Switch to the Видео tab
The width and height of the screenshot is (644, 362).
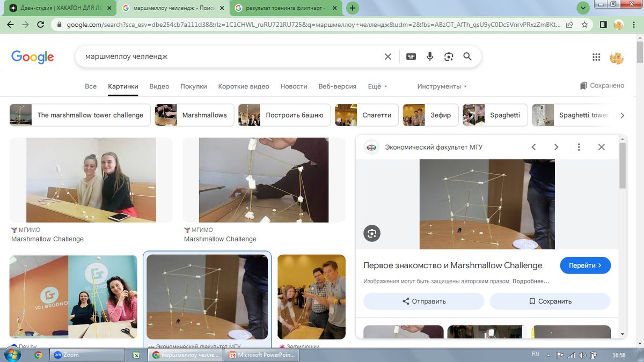pos(159,86)
